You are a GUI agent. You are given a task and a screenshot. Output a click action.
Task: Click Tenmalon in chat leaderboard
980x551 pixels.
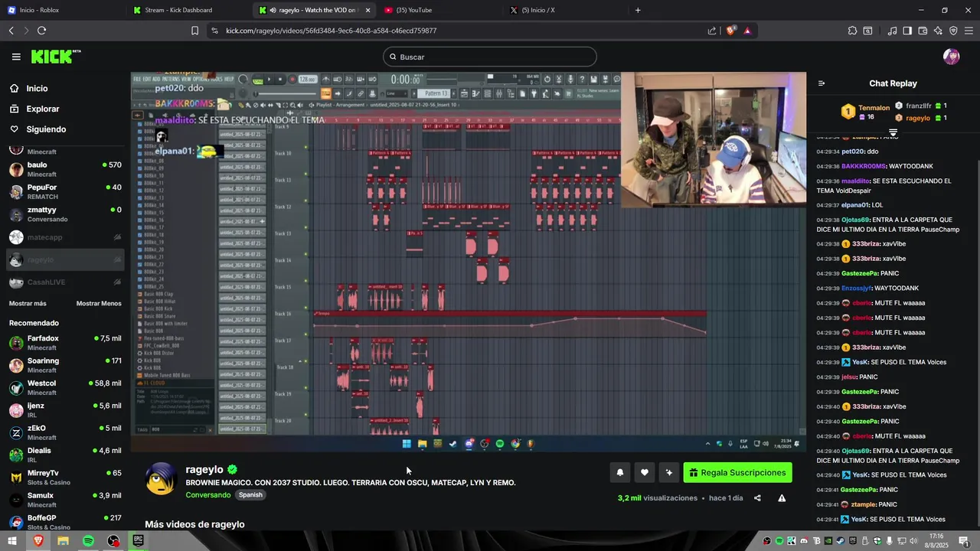874,108
